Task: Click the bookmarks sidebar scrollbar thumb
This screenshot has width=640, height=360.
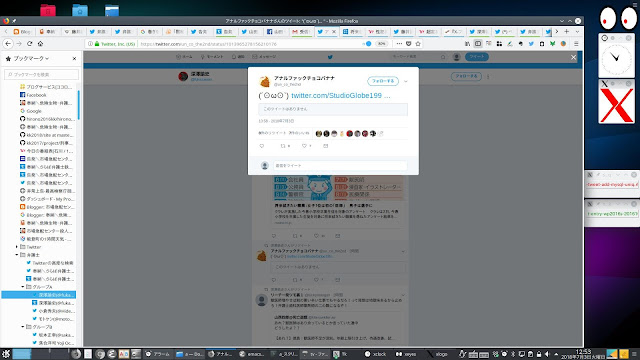Action: click(78, 105)
